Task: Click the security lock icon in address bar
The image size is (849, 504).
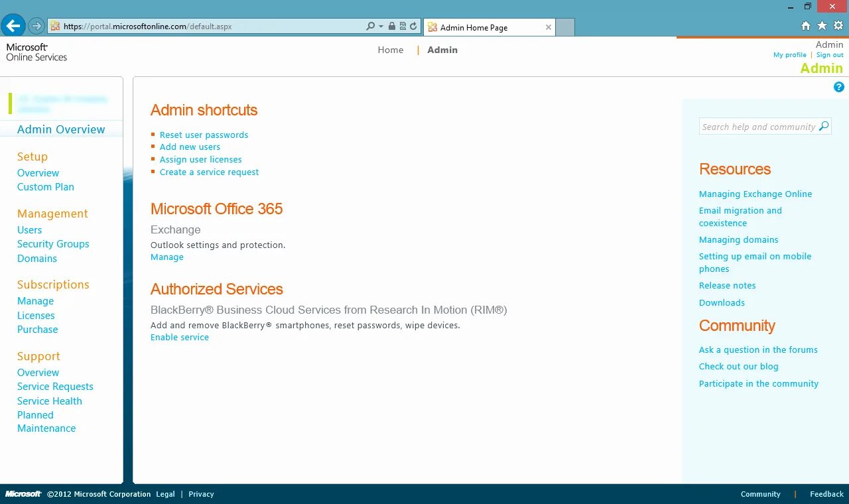Action: tap(392, 27)
